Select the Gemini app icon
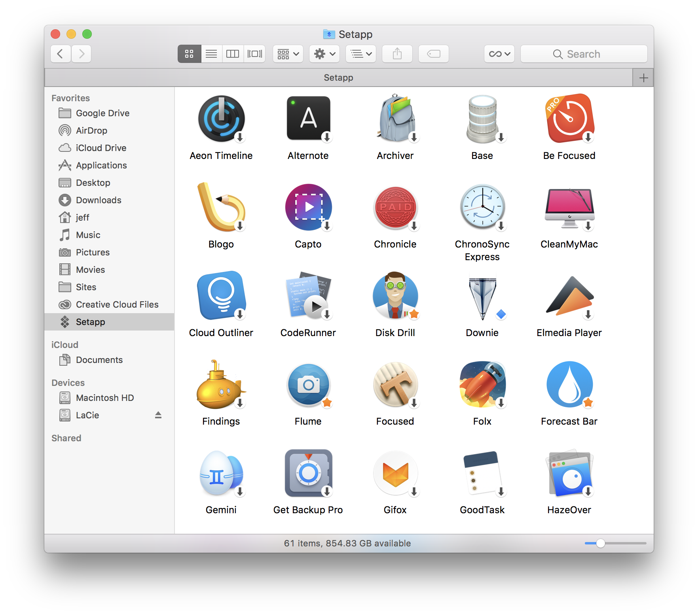The height and width of the screenshot is (616, 698). pyautogui.click(x=221, y=473)
